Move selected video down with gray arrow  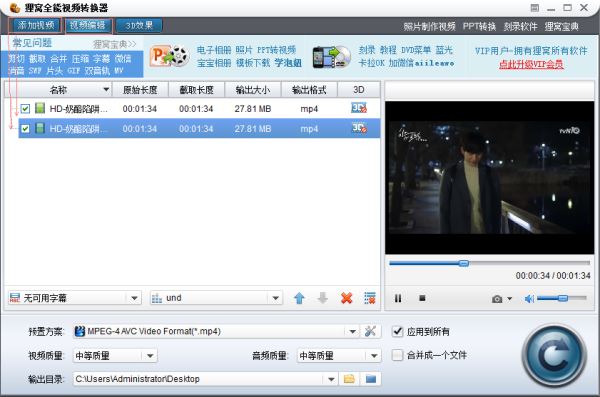tap(323, 298)
